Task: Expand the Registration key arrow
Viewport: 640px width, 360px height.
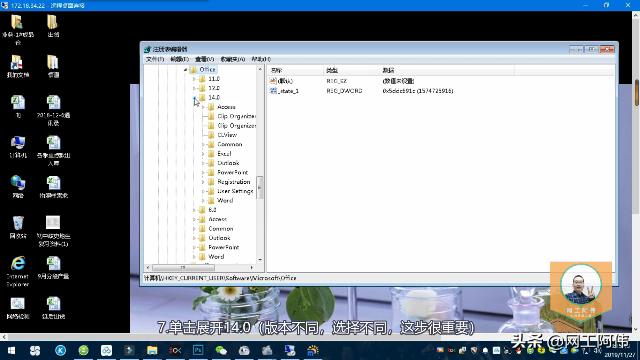Action: [203, 182]
